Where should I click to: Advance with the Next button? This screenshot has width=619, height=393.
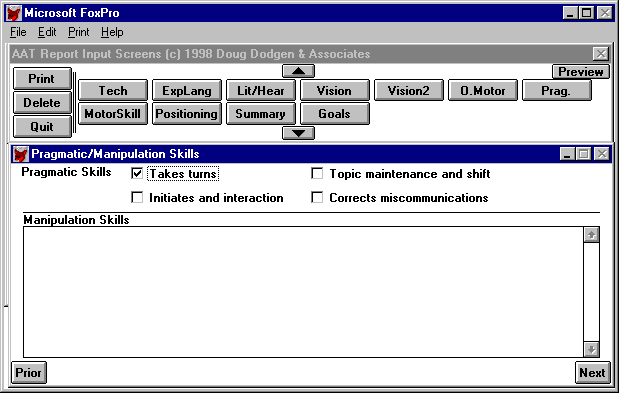coord(592,372)
